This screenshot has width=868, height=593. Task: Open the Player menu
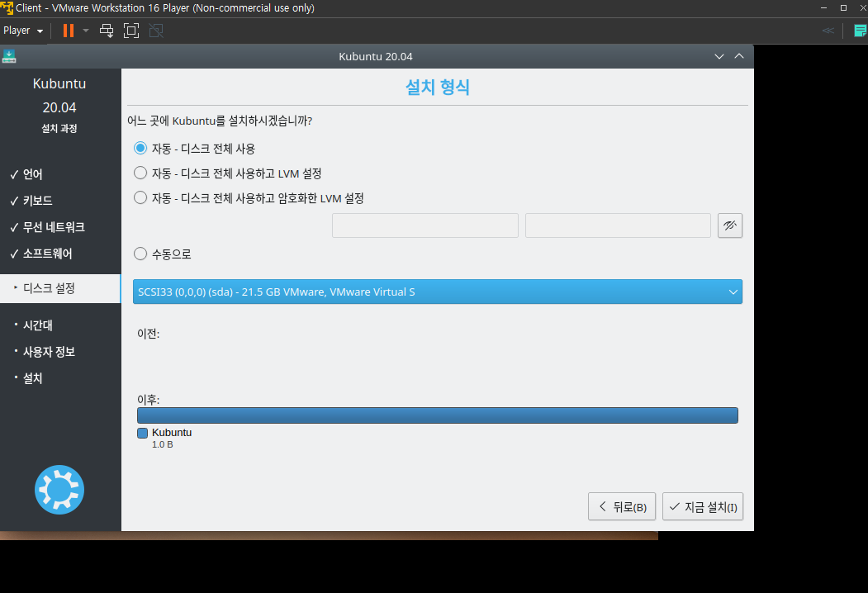(x=22, y=31)
